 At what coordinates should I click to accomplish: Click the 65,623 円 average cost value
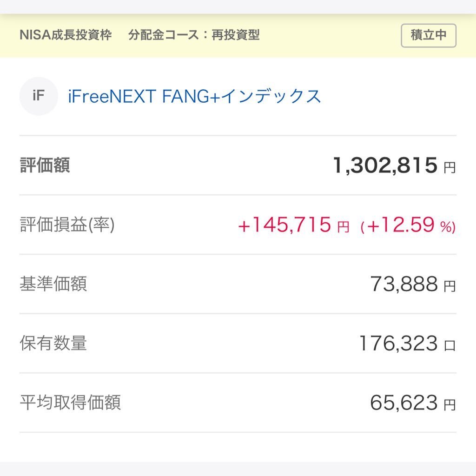pyautogui.click(x=413, y=403)
